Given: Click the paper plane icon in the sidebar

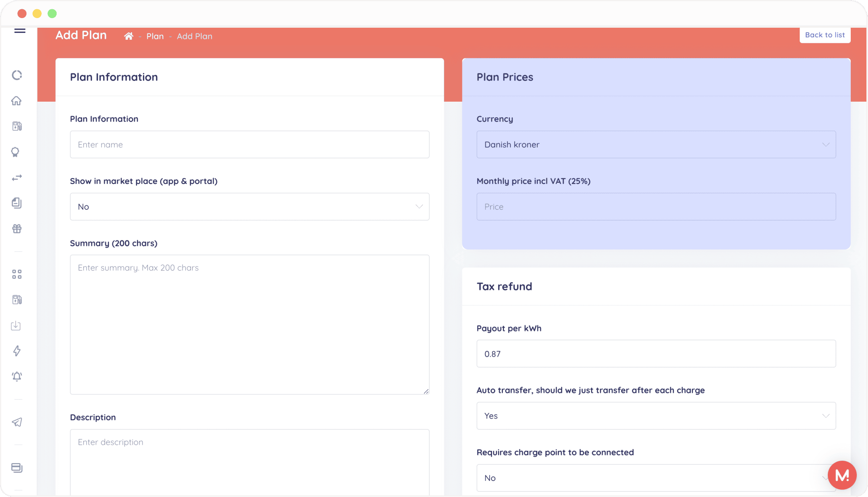Looking at the screenshot, I should (17, 422).
